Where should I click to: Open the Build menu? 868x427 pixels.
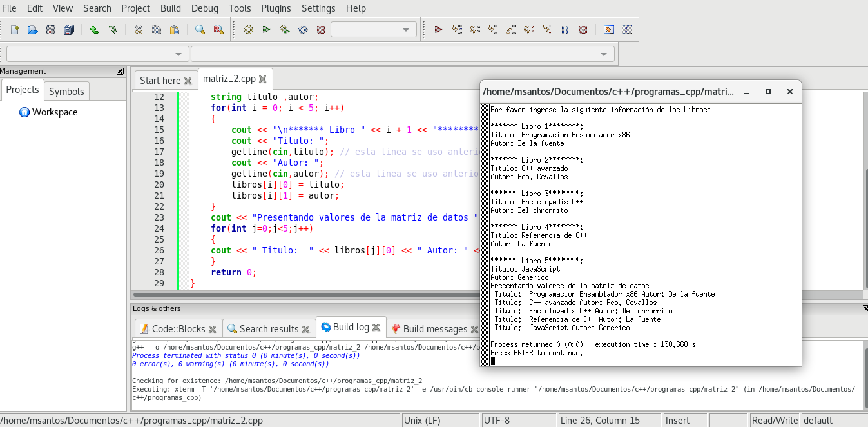[x=171, y=8]
